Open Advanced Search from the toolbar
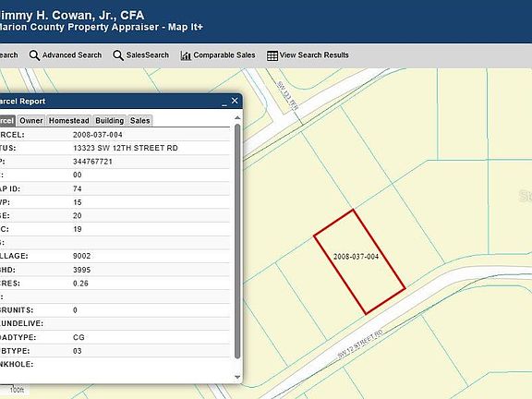Image resolution: width=532 pixels, height=399 pixels. pyautogui.click(x=72, y=55)
